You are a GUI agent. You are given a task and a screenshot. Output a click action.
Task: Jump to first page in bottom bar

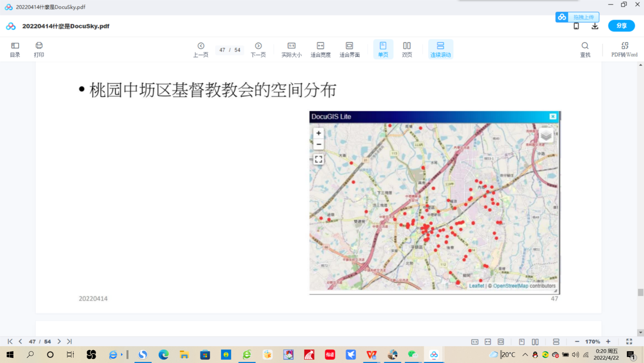[x=10, y=342]
